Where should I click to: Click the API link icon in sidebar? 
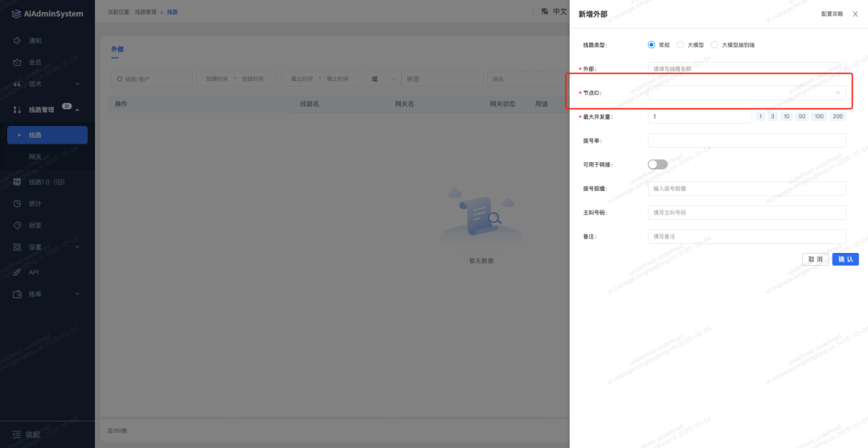coord(17,272)
